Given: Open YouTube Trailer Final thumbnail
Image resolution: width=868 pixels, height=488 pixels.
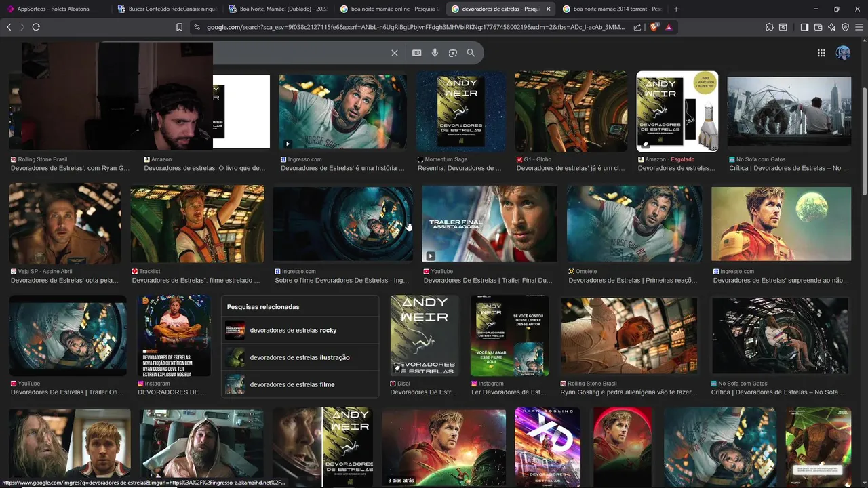Looking at the screenshot, I should pyautogui.click(x=490, y=223).
